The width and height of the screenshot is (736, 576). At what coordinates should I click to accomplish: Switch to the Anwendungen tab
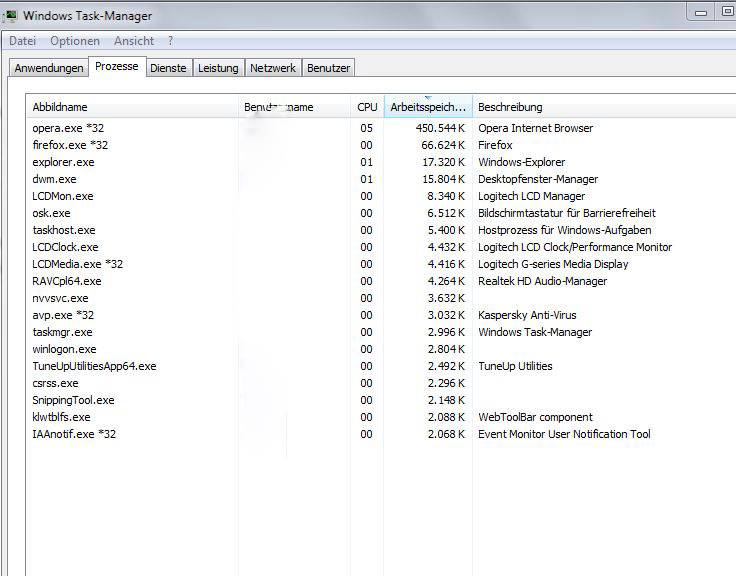(x=49, y=68)
